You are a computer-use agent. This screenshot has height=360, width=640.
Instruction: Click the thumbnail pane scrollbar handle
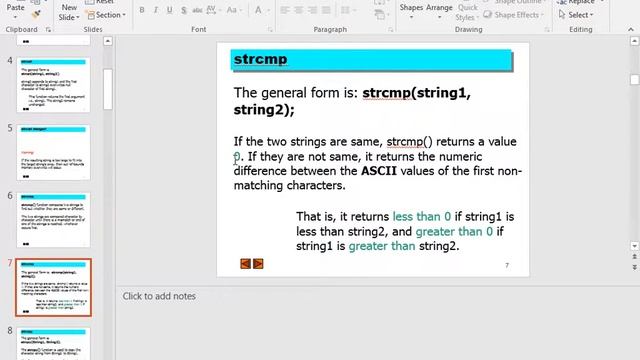[108, 89]
